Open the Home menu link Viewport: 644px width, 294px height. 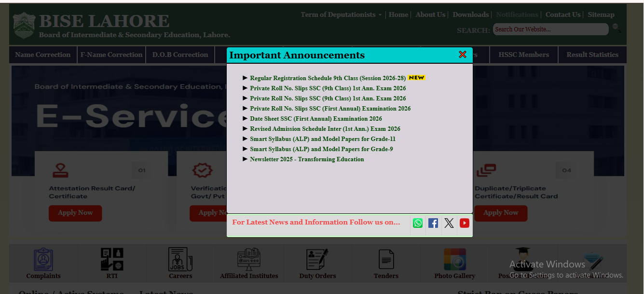(398, 14)
